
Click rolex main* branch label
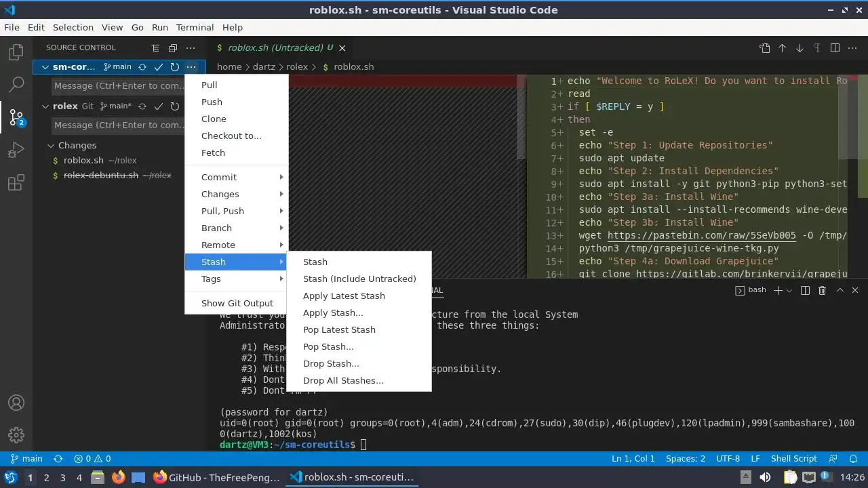[x=115, y=106]
